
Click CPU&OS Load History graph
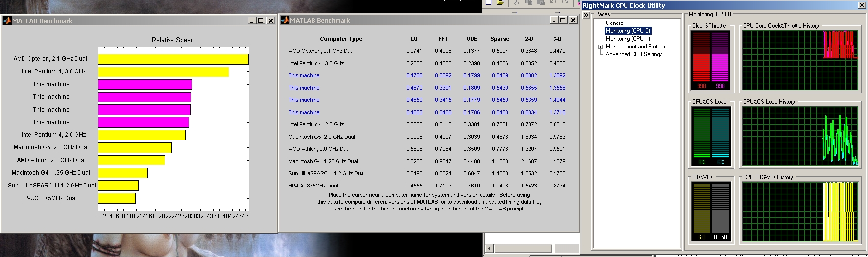tap(800, 136)
